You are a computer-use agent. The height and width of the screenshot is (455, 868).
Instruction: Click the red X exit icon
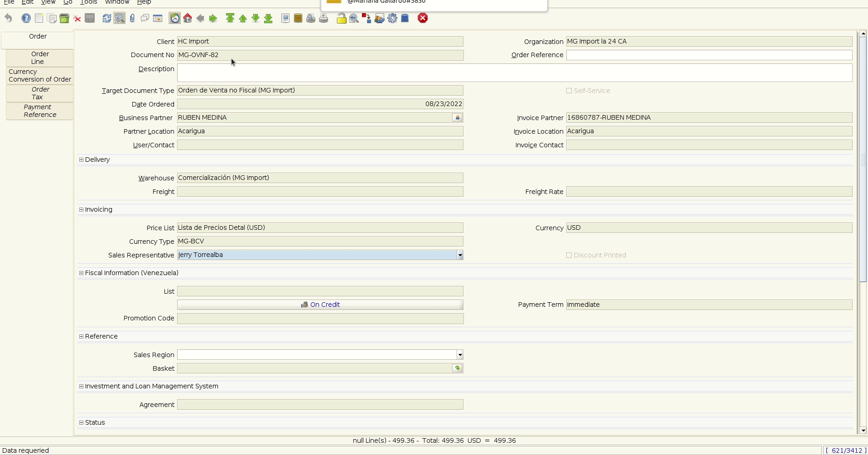click(x=423, y=18)
